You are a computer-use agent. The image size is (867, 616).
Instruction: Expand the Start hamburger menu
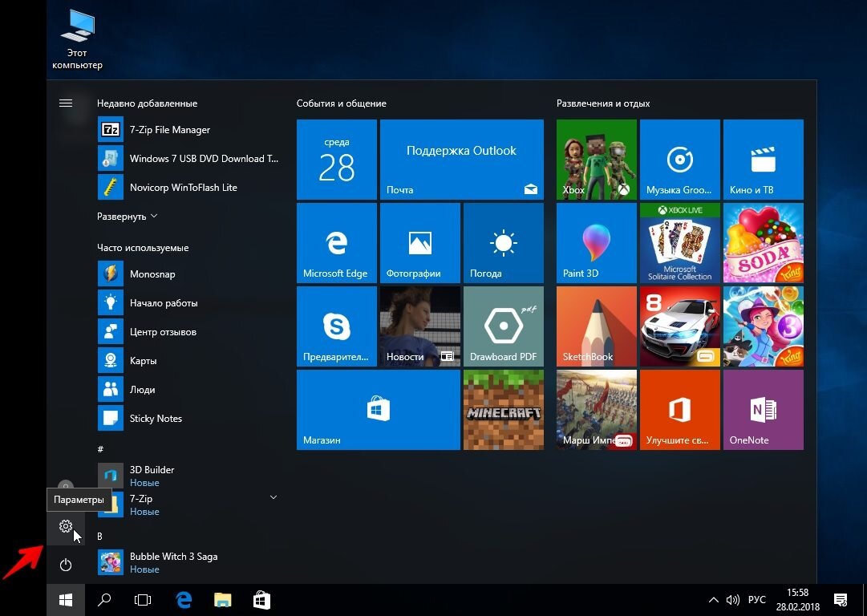pyautogui.click(x=66, y=103)
